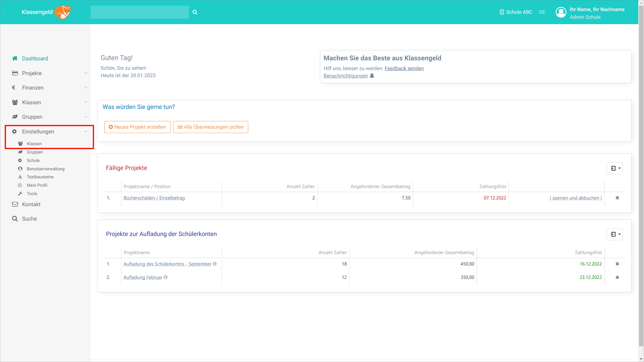The height and width of the screenshot is (362, 644).
Task: Click the Schule gear icon in submenu
Action: (x=20, y=160)
